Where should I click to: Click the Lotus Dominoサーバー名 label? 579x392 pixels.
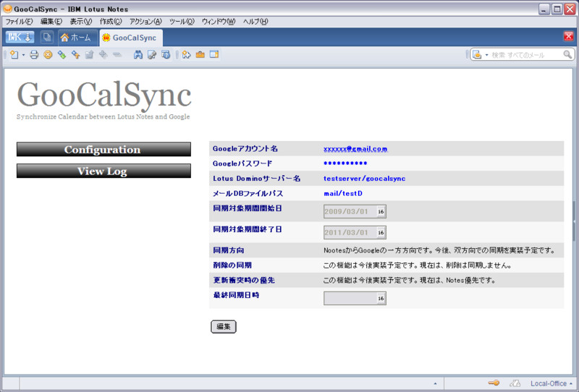257,179
